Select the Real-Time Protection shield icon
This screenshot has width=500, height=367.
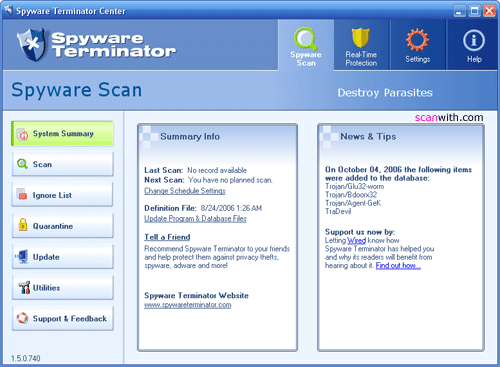[x=361, y=38]
